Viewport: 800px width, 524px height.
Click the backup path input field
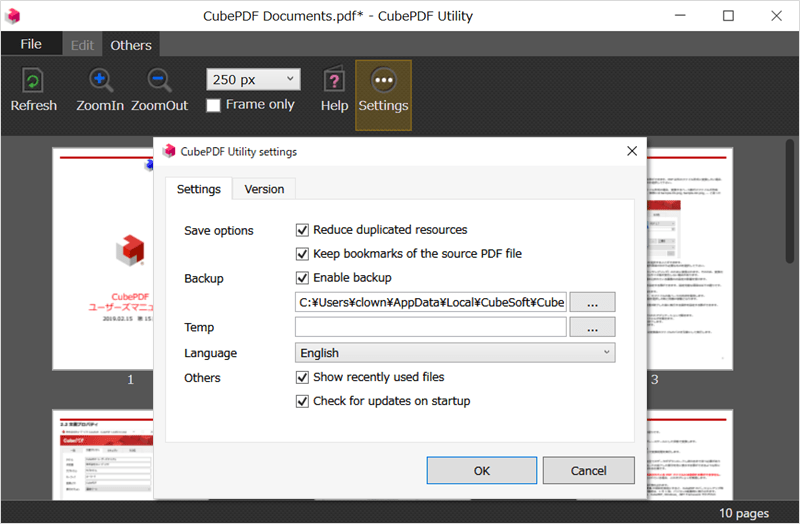pyautogui.click(x=431, y=303)
